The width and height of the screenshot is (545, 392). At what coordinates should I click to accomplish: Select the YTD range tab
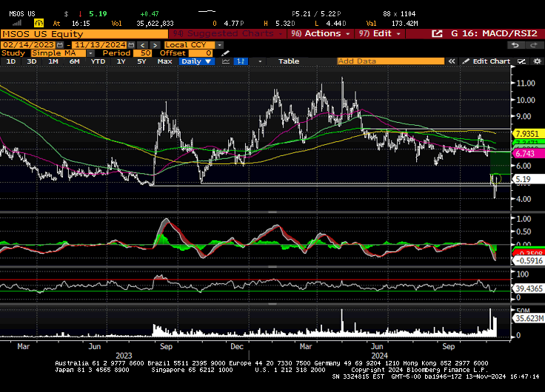point(98,61)
